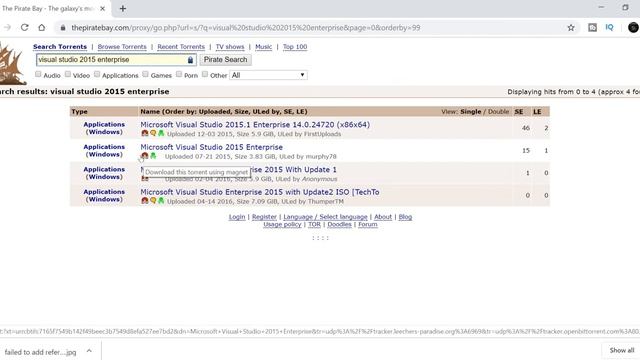Click the Type column header
This screenshot has width=640, height=360.
(x=80, y=111)
